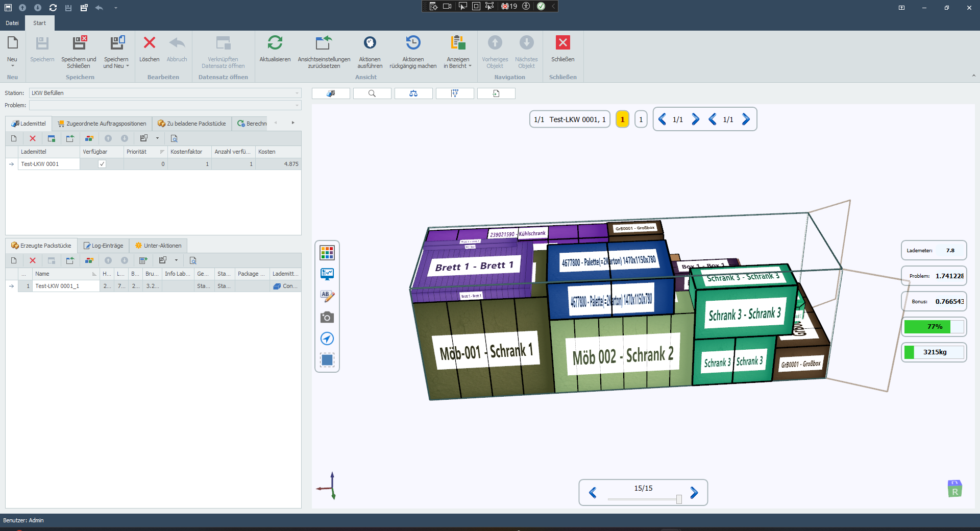Open the Station dropdown
980x531 pixels.
tap(297, 93)
